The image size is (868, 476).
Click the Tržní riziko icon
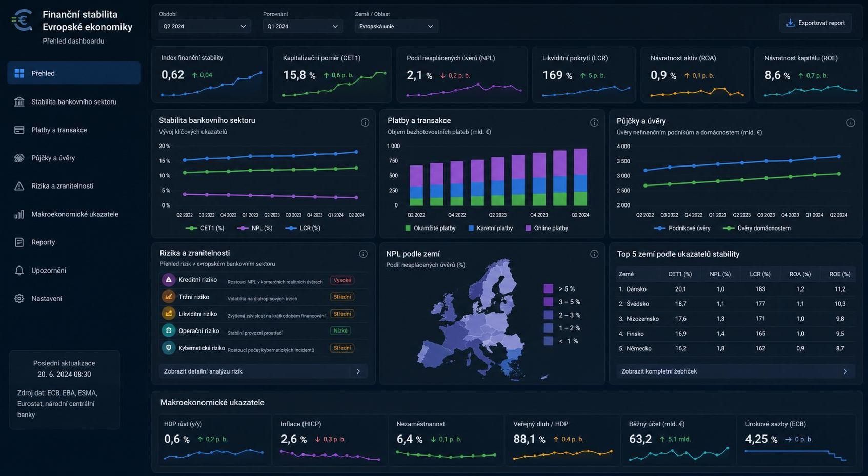(168, 297)
